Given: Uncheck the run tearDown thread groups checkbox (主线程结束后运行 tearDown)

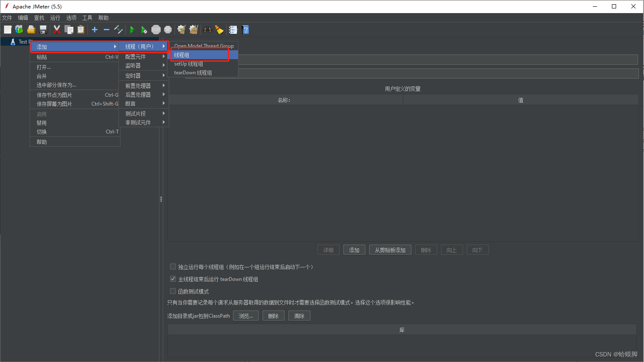Looking at the screenshot, I should pyautogui.click(x=173, y=279).
